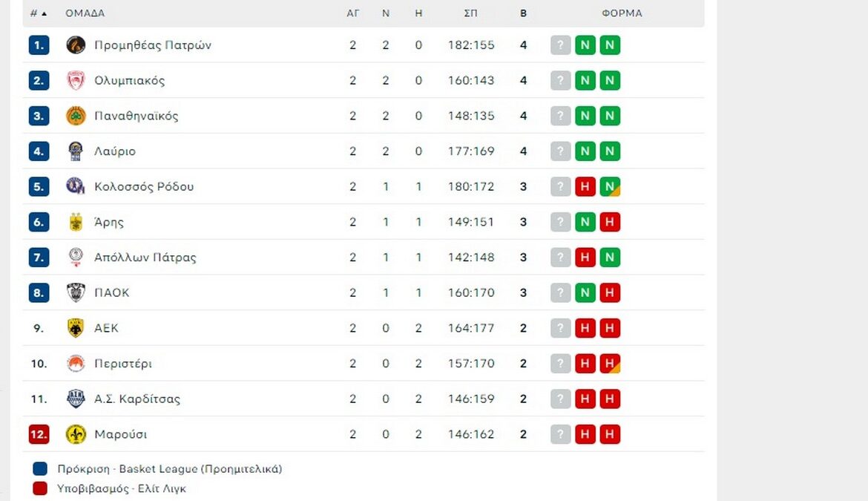The image size is (868, 501).
Task: Click the Μαρούσι yellow logo
Action: pyautogui.click(x=76, y=434)
